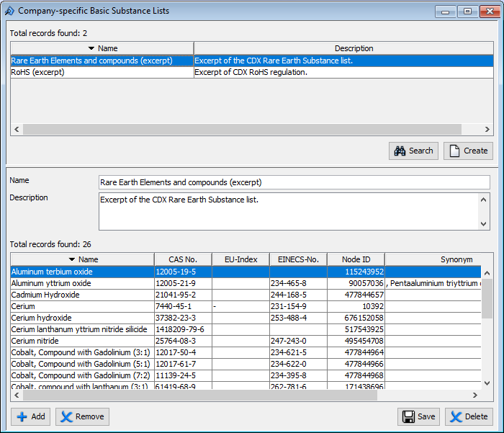Remove the selected substance from list
The width and height of the screenshot is (504, 433).
point(82,416)
